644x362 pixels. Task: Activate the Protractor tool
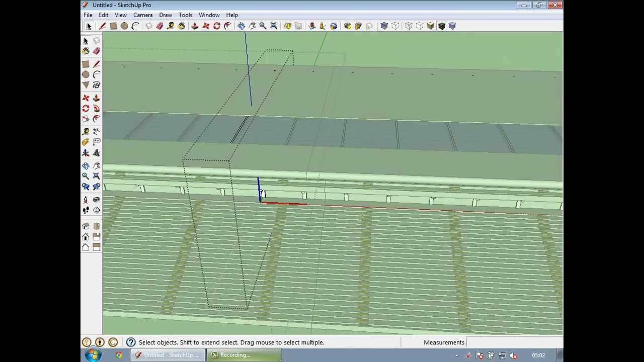pos(86,142)
